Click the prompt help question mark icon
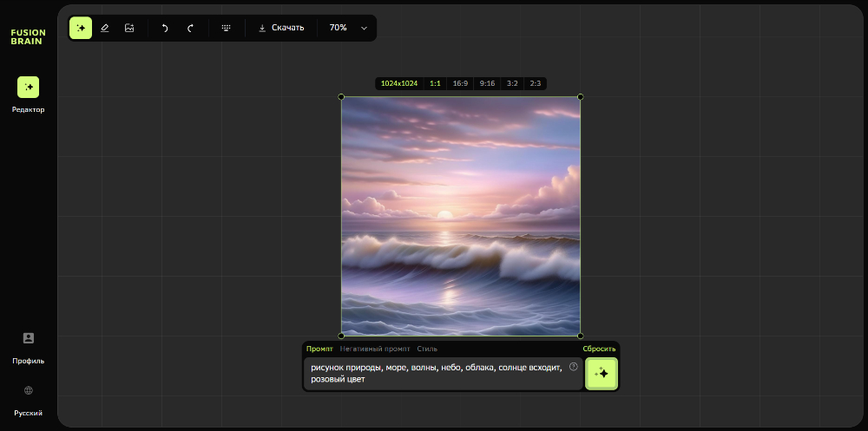 (x=574, y=367)
